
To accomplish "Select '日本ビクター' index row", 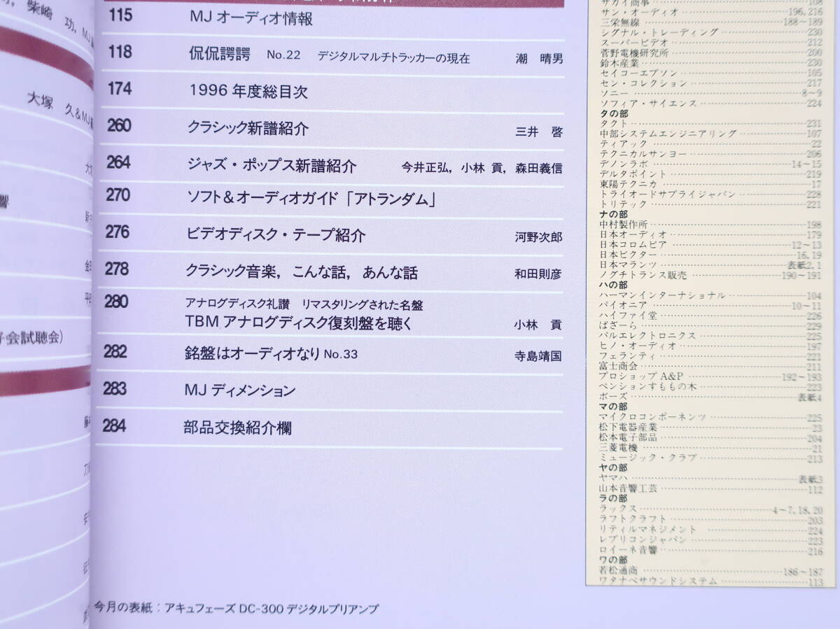I will coord(711,255).
